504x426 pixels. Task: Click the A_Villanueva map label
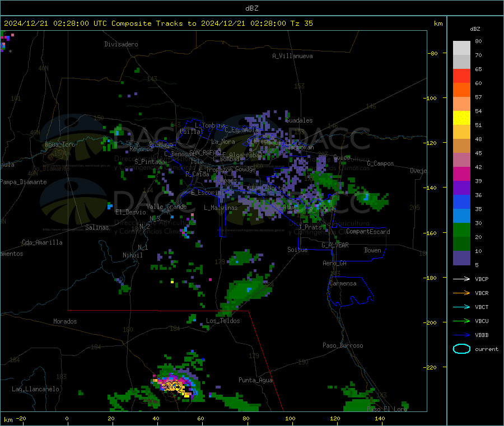coord(292,56)
